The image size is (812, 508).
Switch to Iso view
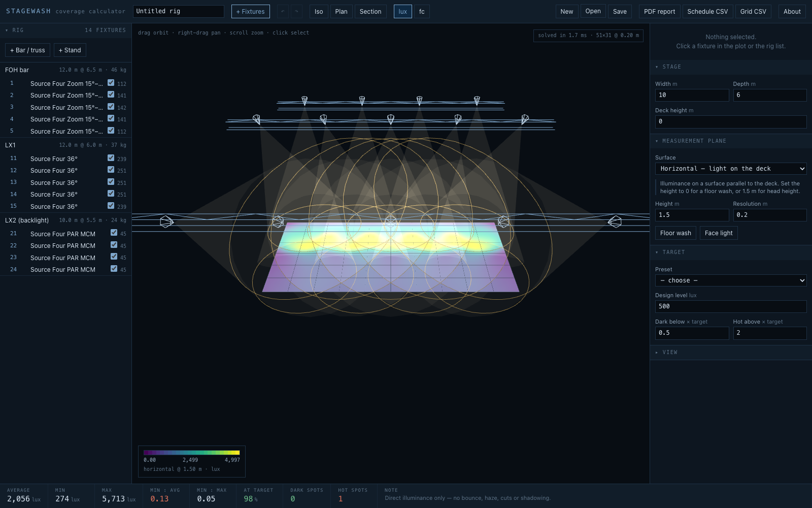click(319, 11)
